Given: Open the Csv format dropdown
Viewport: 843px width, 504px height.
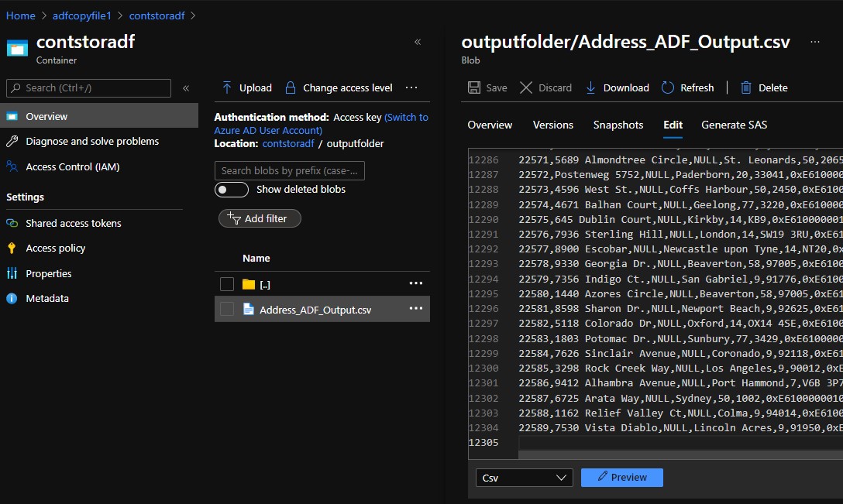Looking at the screenshot, I should click(525, 478).
